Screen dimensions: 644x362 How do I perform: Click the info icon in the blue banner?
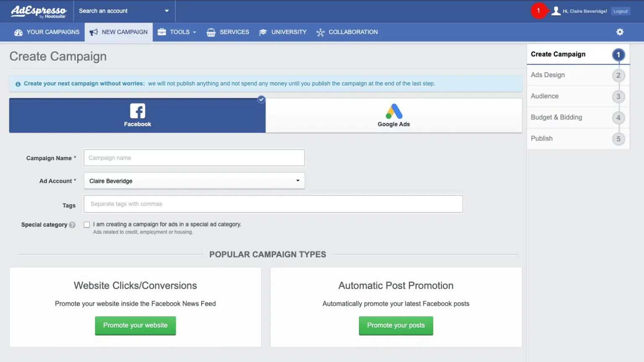click(x=18, y=83)
